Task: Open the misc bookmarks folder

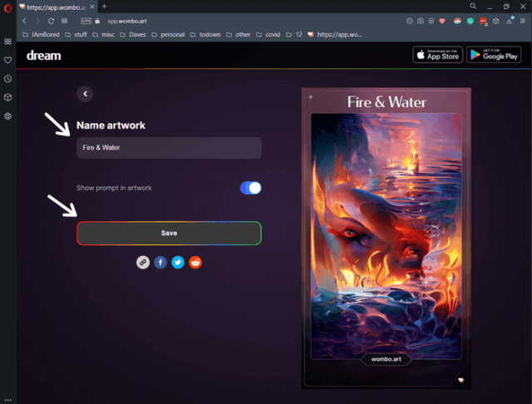Action: [104, 35]
